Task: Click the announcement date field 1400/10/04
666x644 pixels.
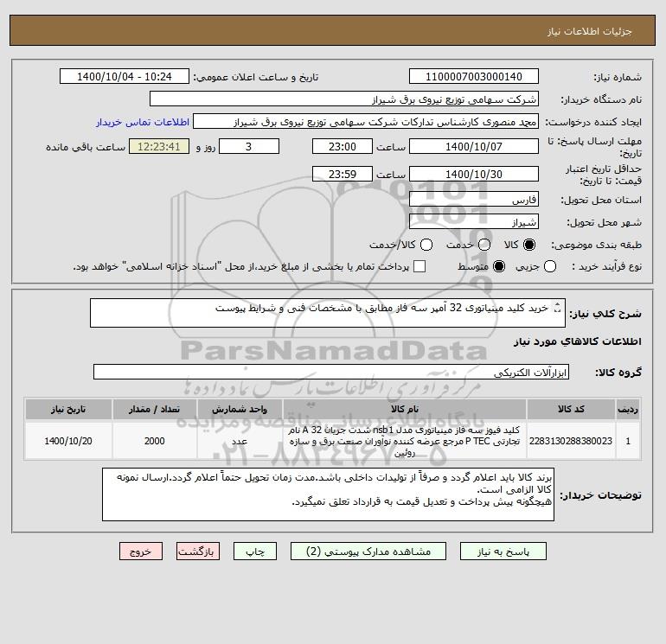Action: (125, 77)
